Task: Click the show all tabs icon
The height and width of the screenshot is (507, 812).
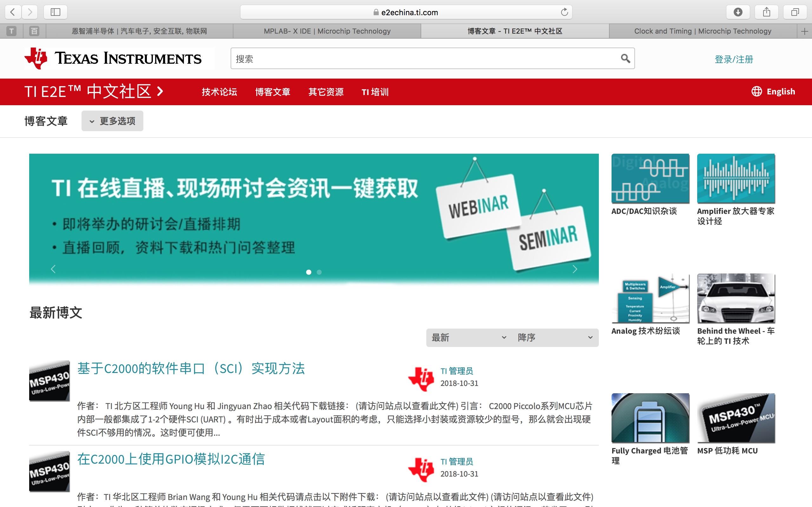Action: (x=795, y=12)
